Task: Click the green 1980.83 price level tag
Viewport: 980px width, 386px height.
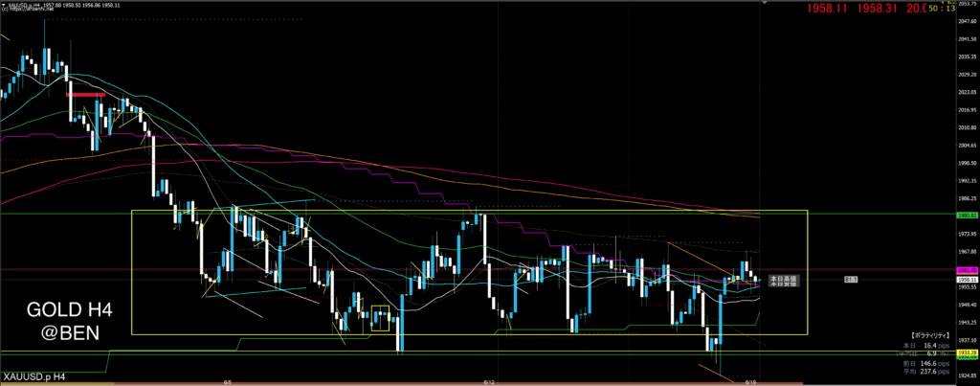Action: point(965,216)
